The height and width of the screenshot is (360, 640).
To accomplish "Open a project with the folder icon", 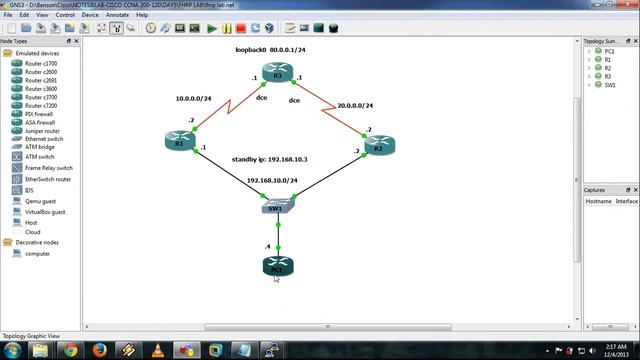I will pyautogui.click(x=26, y=28).
